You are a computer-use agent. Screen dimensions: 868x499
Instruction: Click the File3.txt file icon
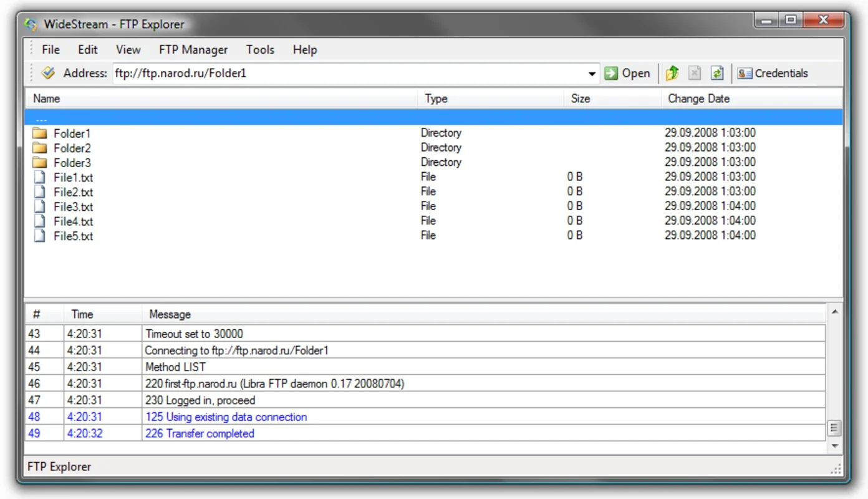[40, 206]
